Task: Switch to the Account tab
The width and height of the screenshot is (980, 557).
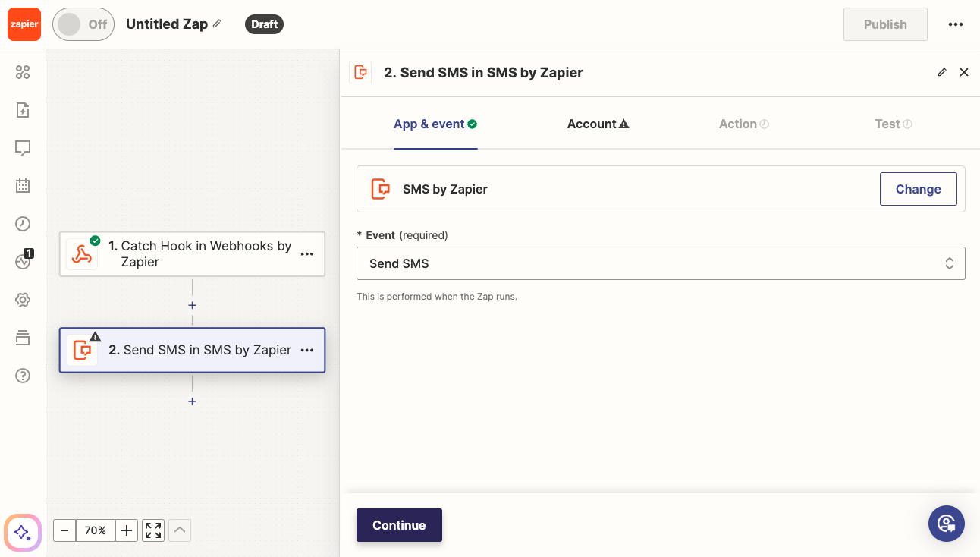Action: coord(598,124)
